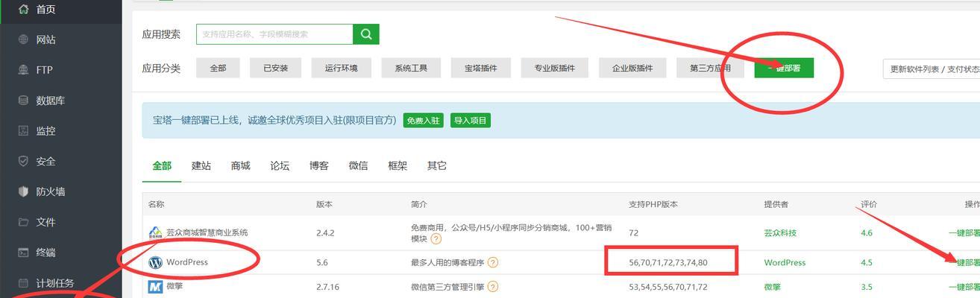The image size is (980, 298).
Task: Click the 微擎 logo icon
Action: point(155,287)
